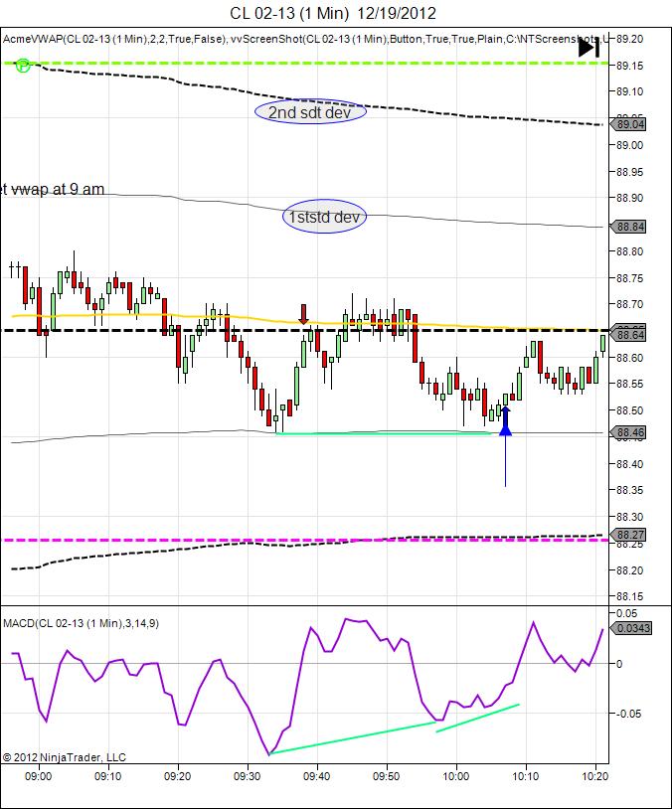
Task: Click the 88.27 price marker tag
Action: coord(628,535)
